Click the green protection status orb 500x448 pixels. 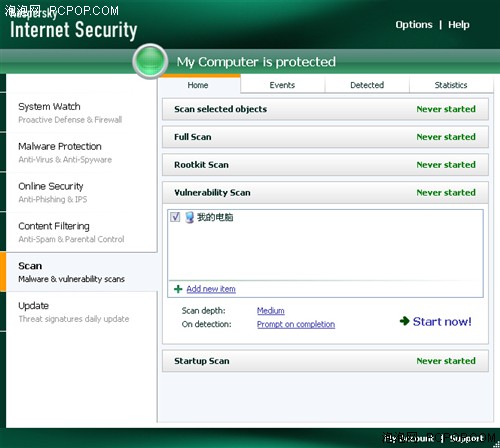tap(150, 61)
